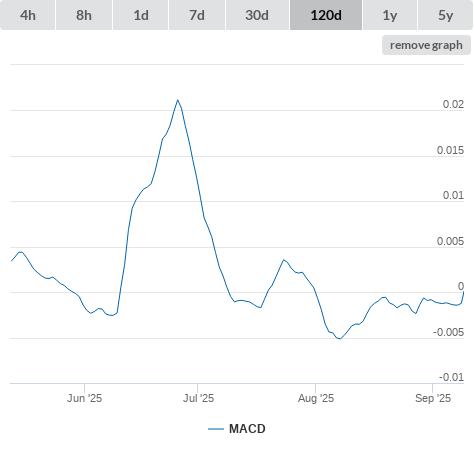Show the 30d time range
Screen dimensions: 474x455
(257, 15)
